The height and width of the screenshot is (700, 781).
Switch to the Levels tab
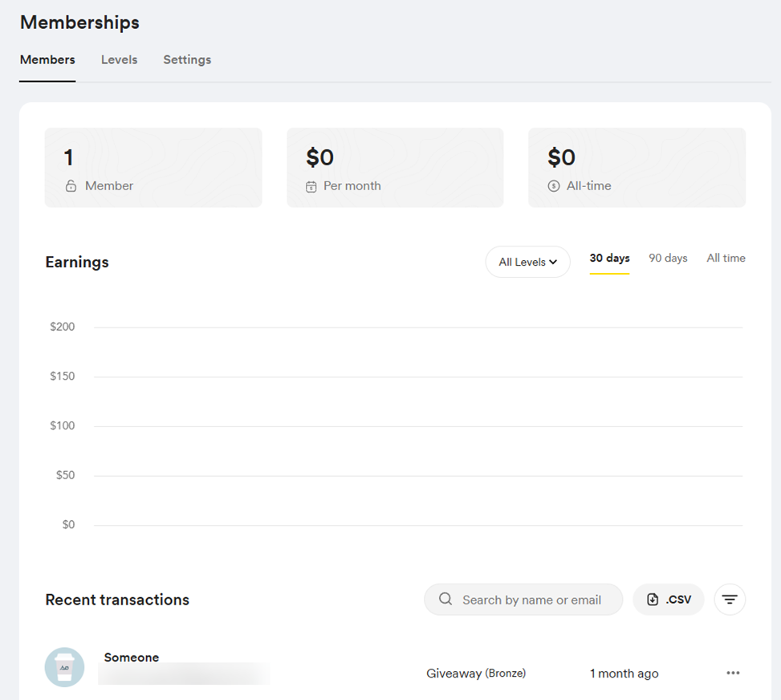pyautogui.click(x=119, y=59)
